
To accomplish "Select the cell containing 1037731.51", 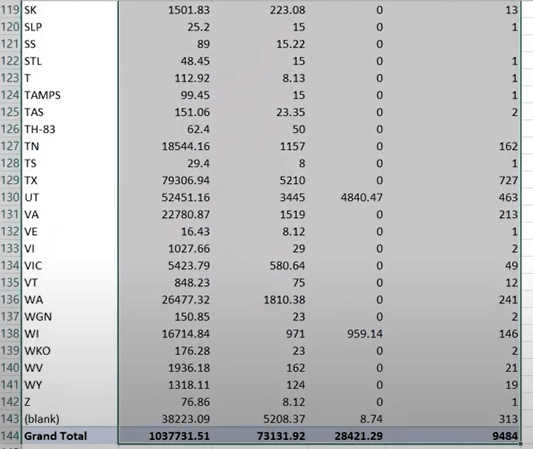I will (x=166, y=436).
